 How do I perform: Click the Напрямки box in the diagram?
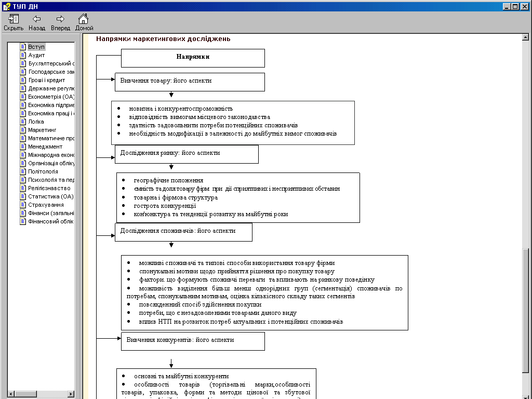[193, 58]
